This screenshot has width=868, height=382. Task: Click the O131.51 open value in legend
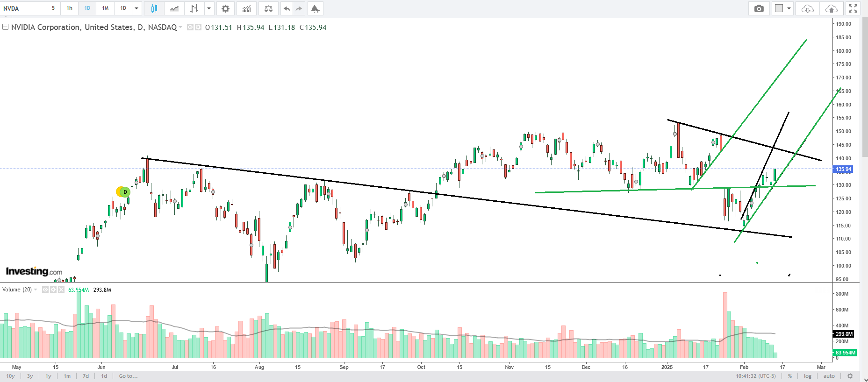(219, 28)
